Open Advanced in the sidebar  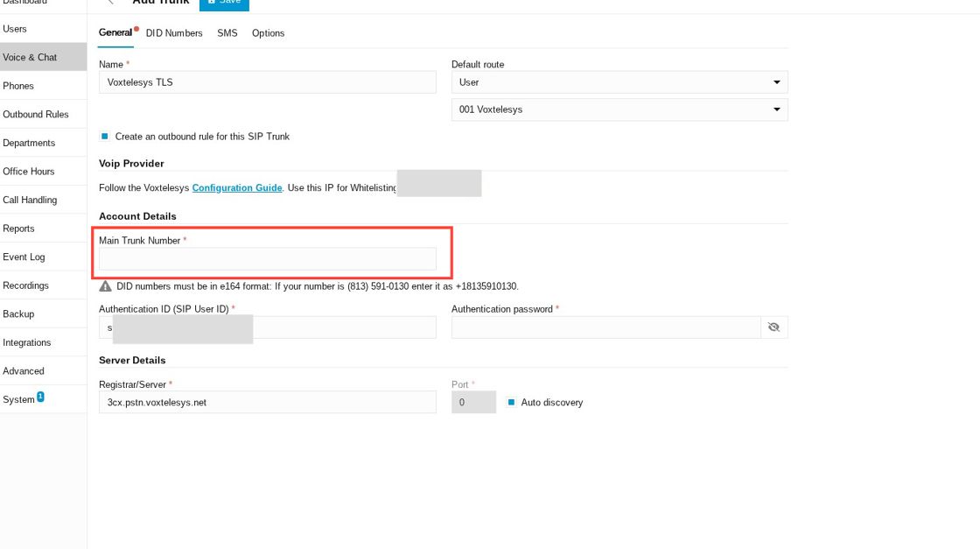[x=43, y=370]
